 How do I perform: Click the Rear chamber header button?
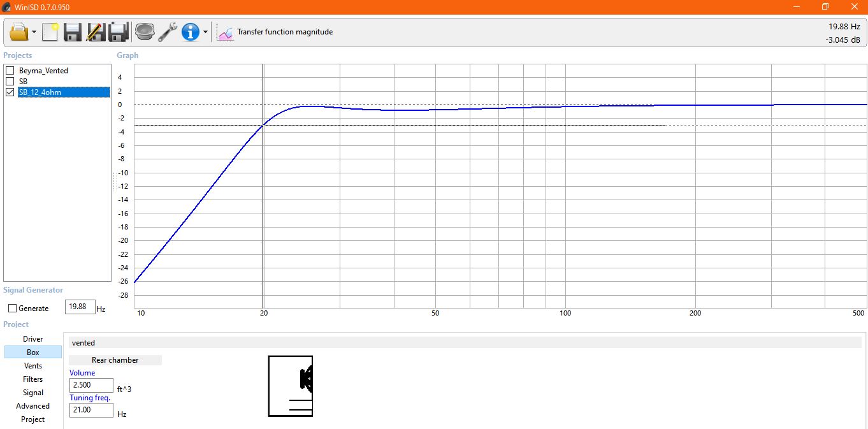115,360
